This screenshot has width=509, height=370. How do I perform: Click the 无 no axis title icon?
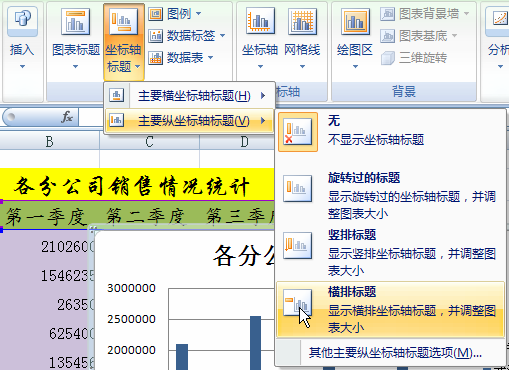(298, 132)
